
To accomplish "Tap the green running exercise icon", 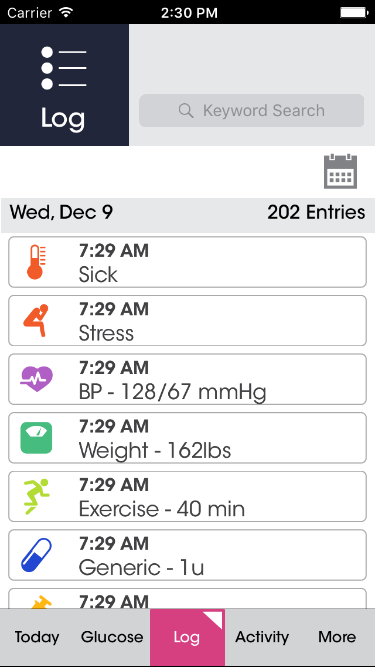I will pos(37,496).
